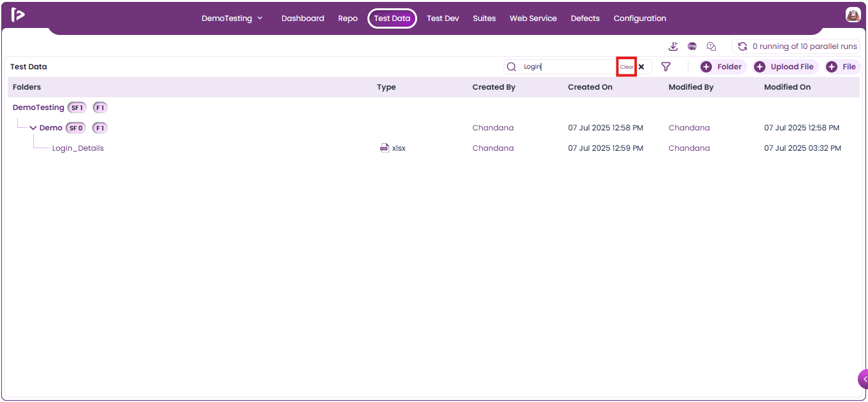The width and height of the screenshot is (868, 402).
Task: Click the xlsx file type icon
Action: 384,148
